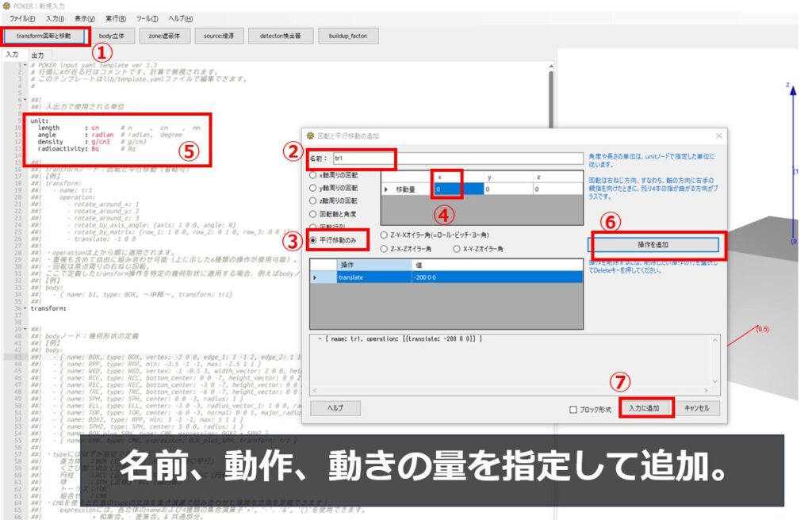
Task: Click the 操作を追加 button
Action: (x=653, y=244)
